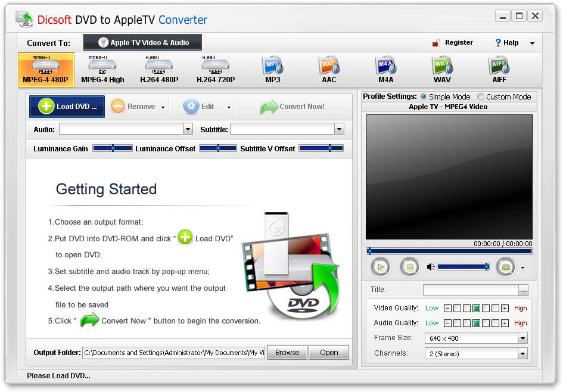Select the MP3 audio format icon

pyautogui.click(x=272, y=70)
